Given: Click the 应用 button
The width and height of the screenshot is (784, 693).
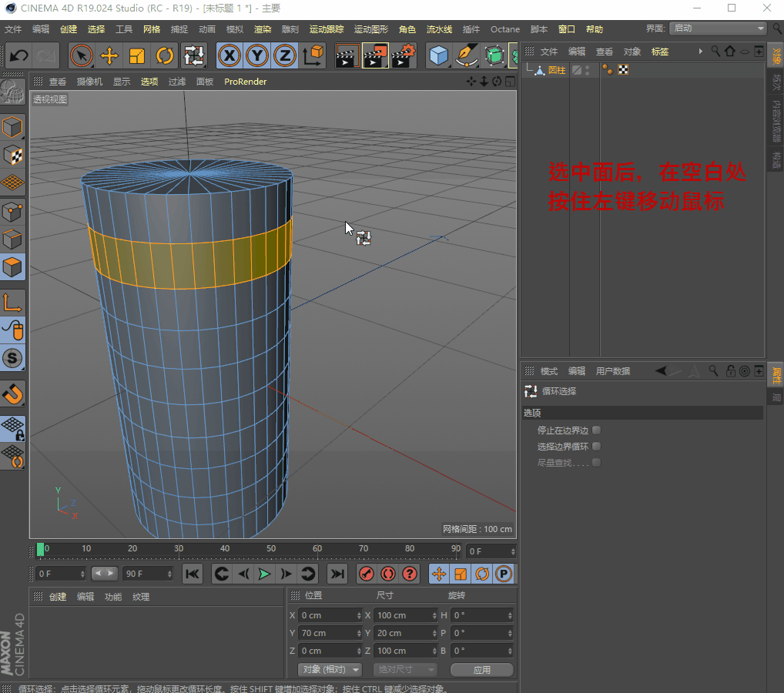Looking at the screenshot, I should pyautogui.click(x=481, y=670).
